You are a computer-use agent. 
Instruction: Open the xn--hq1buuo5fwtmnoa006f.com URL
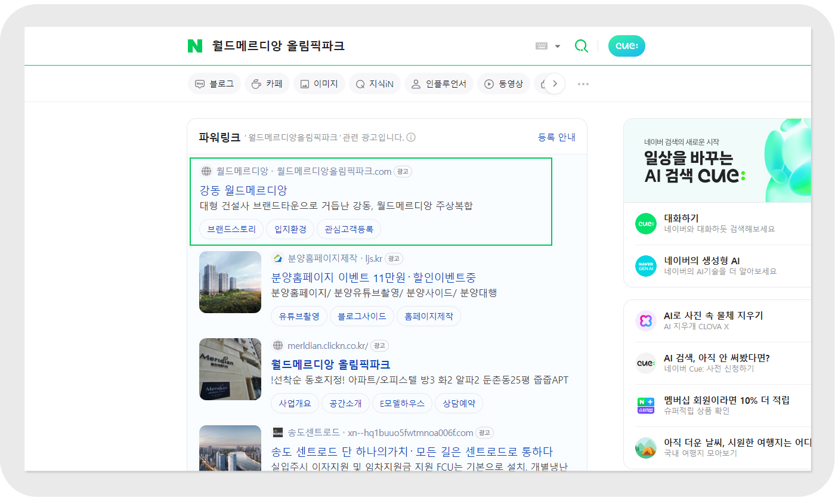(x=411, y=432)
